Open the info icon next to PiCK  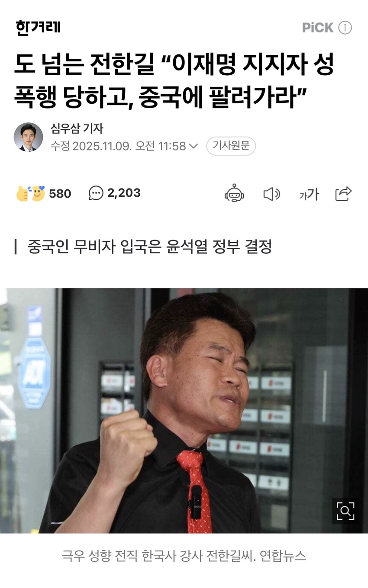[345, 28]
